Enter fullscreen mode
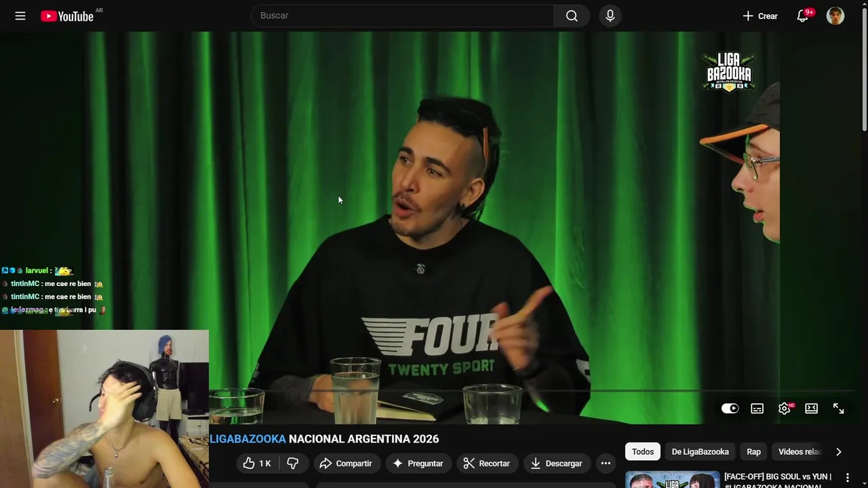This screenshot has height=488, width=868. pyautogui.click(x=839, y=408)
